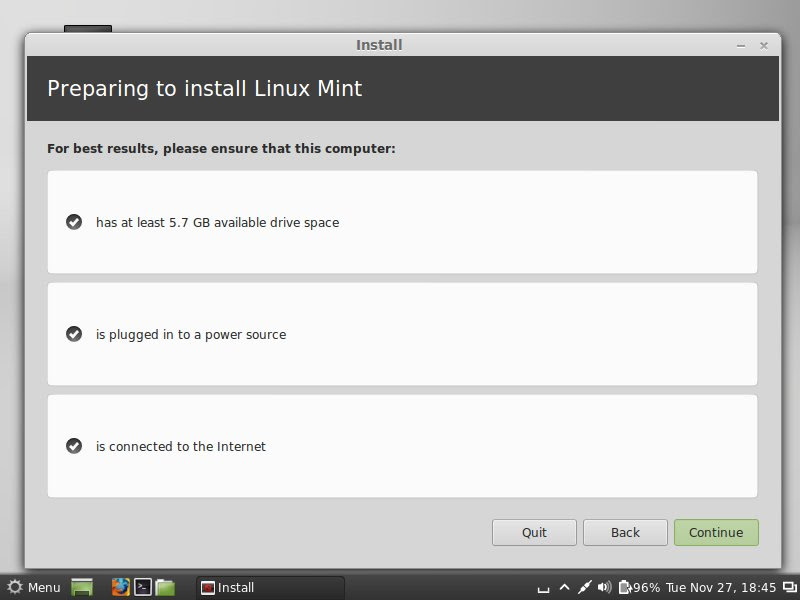
Task: Click text 'is connected to the Internet'
Action: 181,446
